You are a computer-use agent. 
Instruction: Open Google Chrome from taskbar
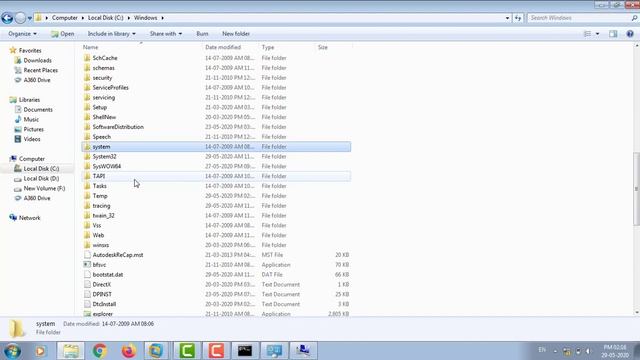100,351
